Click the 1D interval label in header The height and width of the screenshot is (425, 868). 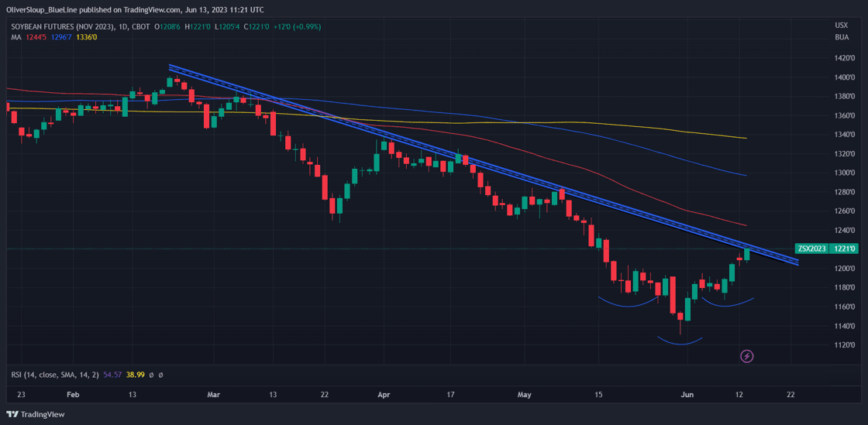(x=125, y=26)
